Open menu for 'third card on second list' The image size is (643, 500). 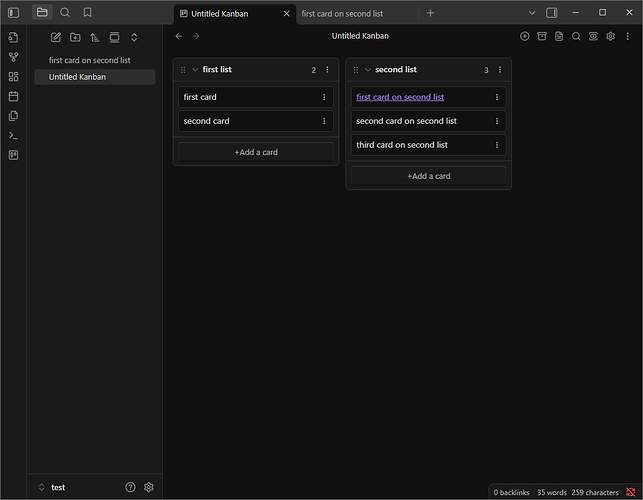click(497, 145)
